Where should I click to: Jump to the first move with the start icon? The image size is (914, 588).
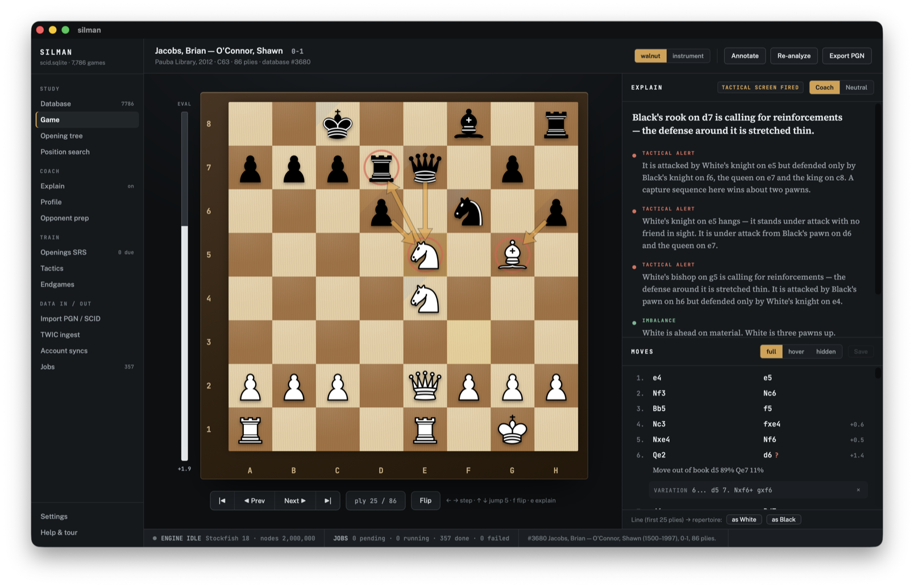222,501
